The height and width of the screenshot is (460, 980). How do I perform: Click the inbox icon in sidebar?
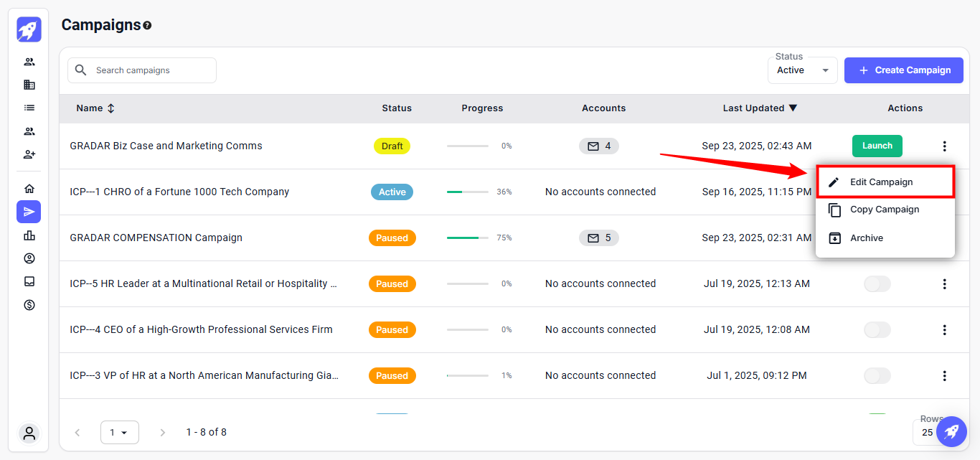[29, 281]
